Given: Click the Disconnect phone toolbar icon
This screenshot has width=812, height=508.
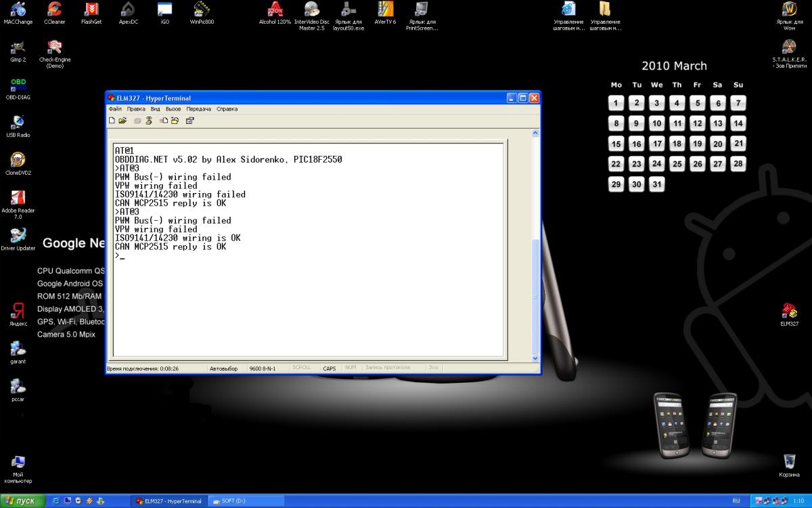Looking at the screenshot, I should (148, 121).
